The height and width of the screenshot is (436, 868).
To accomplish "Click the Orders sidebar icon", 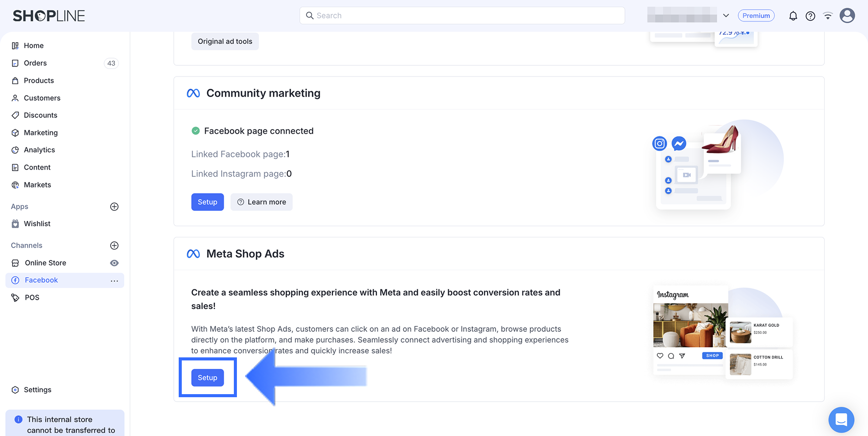I will tap(15, 63).
